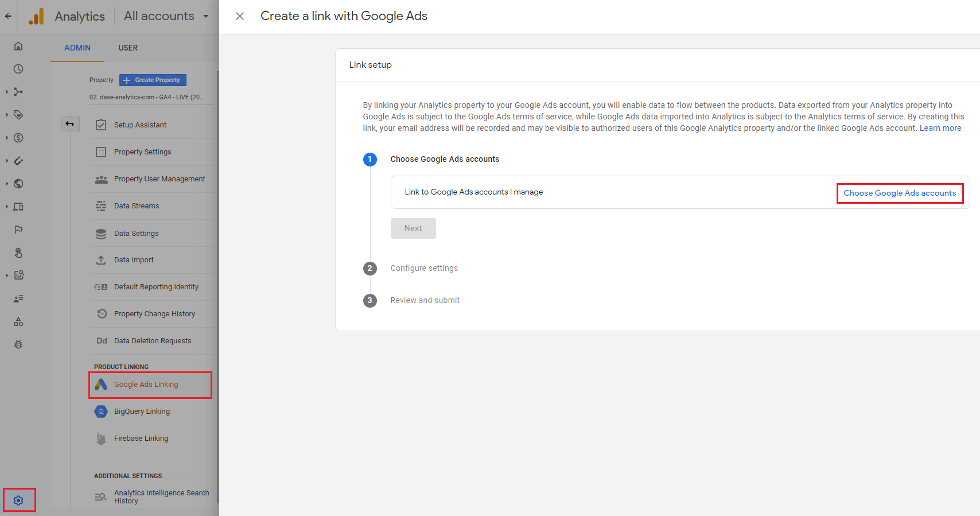Click the back arrow in the header
980x516 pixels.
(x=8, y=16)
